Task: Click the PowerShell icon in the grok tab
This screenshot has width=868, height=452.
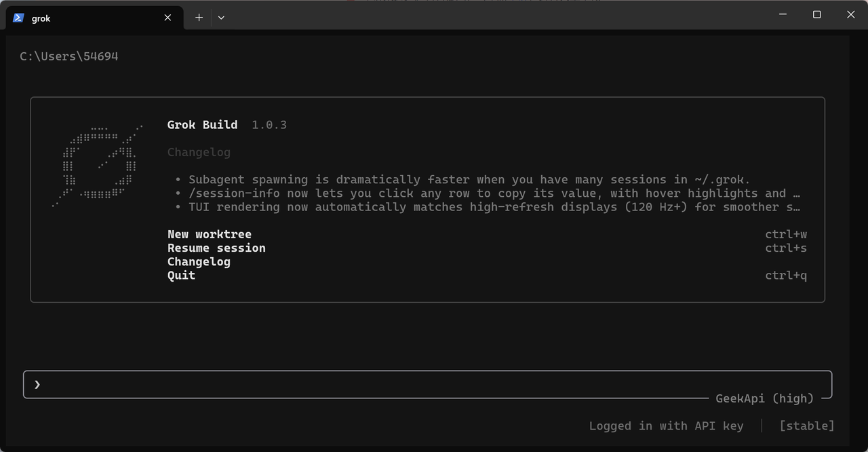Action: coord(19,18)
